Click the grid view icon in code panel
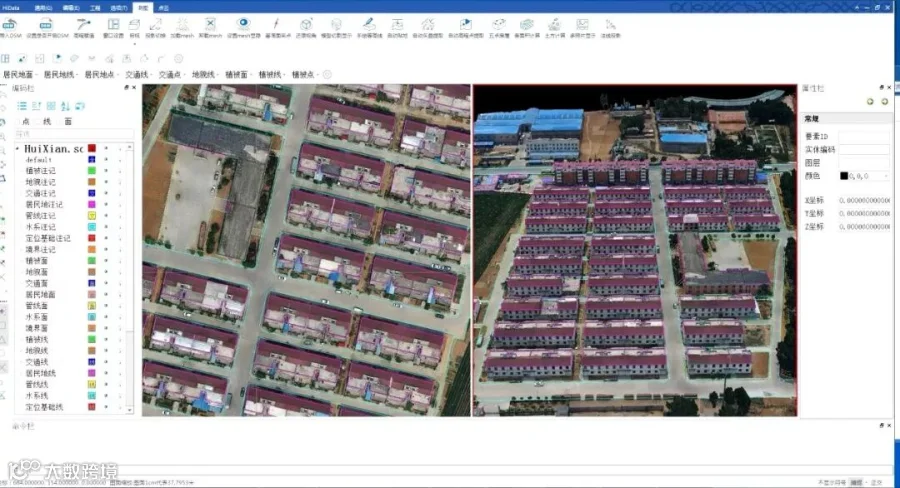The width and height of the screenshot is (900, 488). [x=51, y=106]
